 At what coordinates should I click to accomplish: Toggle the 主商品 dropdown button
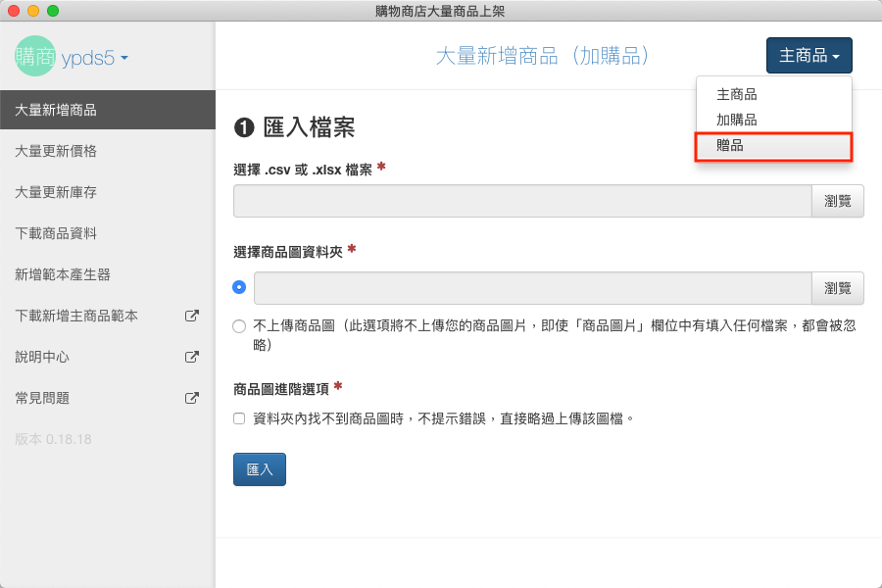click(x=808, y=55)
